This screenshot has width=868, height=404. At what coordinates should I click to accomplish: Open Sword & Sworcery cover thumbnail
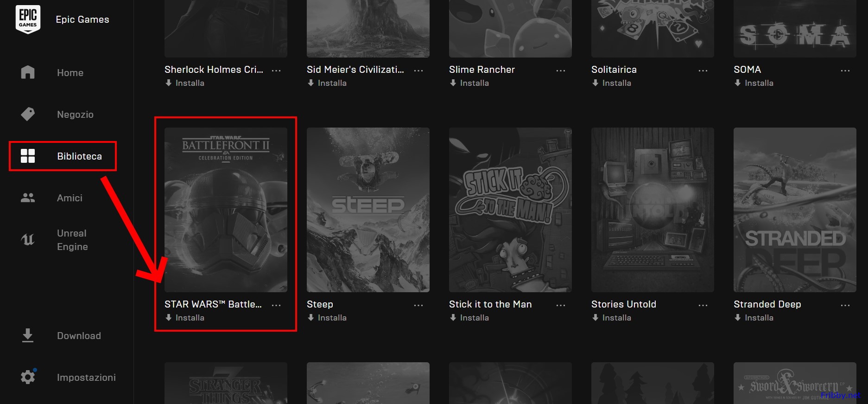pyautogui.click(x=795, y=383)
